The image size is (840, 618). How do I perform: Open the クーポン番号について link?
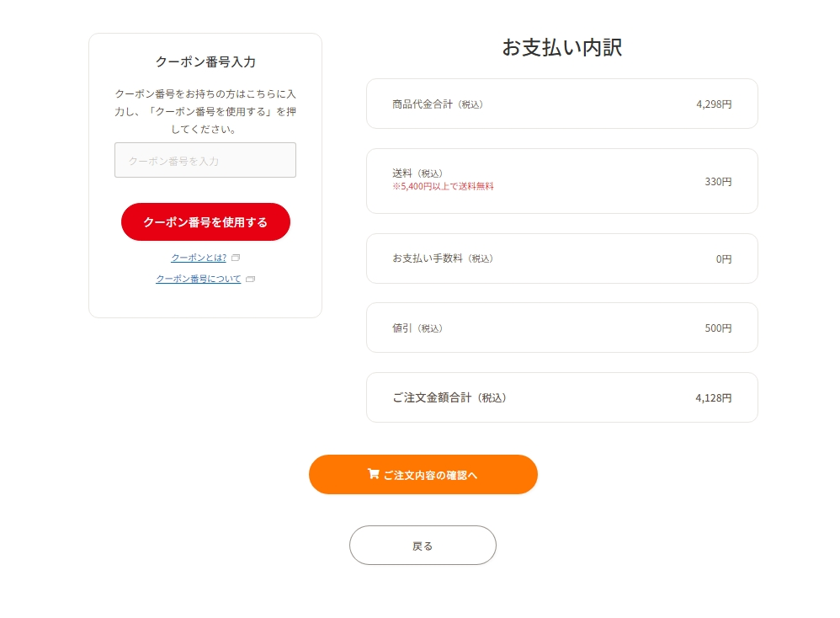(x=198, y=279)
